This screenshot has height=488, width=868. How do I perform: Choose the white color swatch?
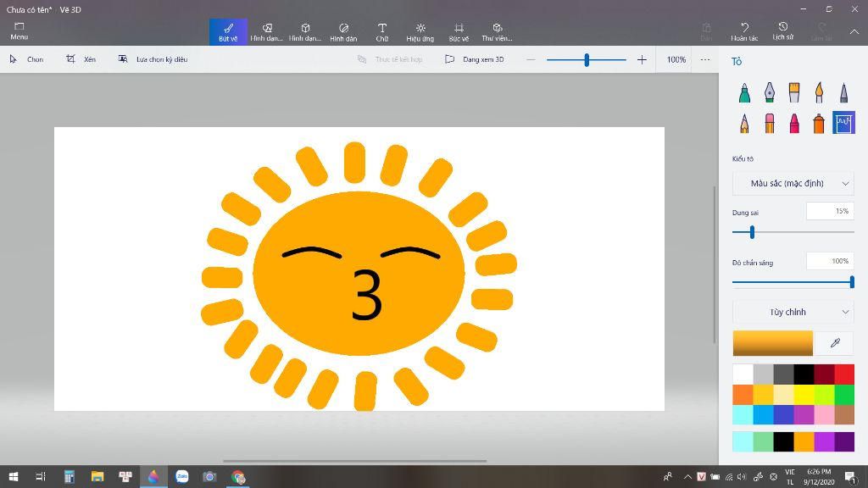pos(743,374)
